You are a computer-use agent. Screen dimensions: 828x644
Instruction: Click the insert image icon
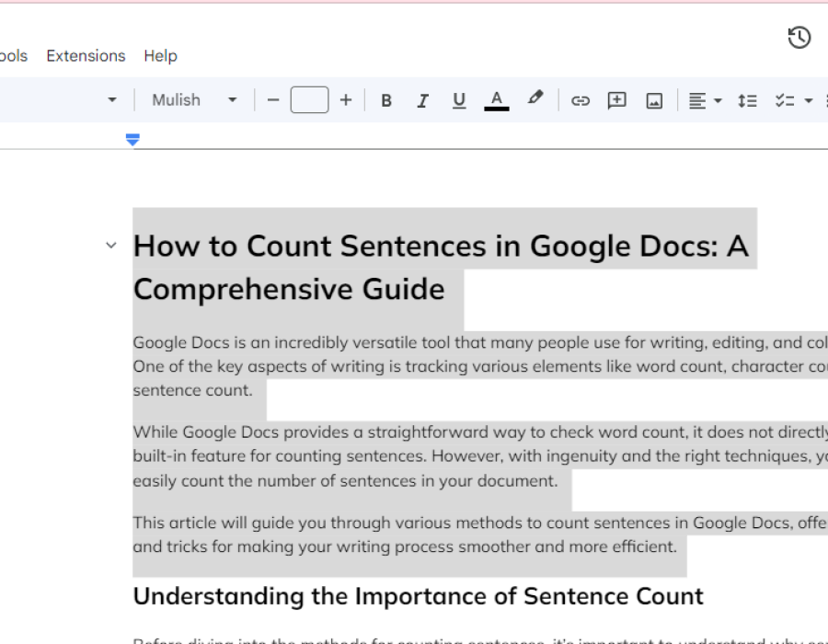point(654,100)
